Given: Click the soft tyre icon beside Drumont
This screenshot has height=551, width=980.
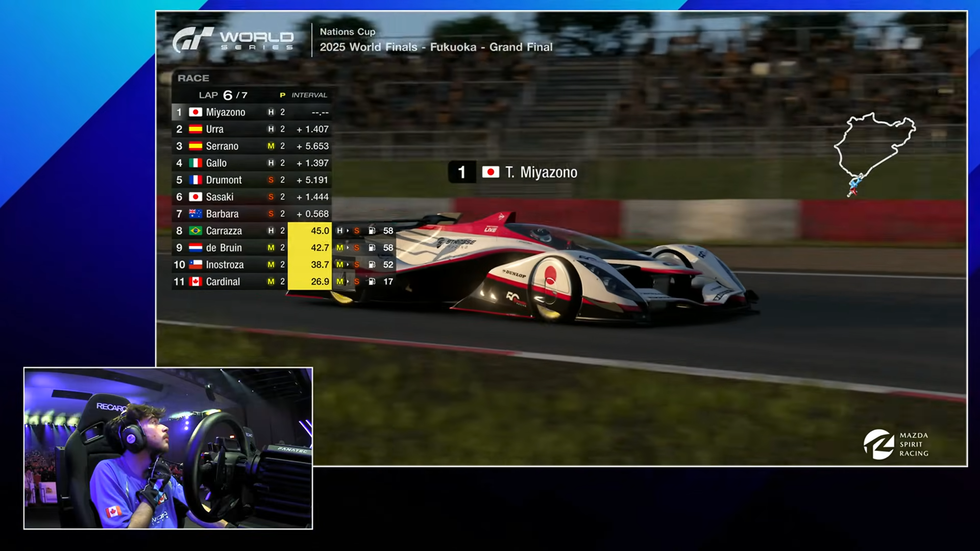Looking at the screenshot, I should [271, 180].
